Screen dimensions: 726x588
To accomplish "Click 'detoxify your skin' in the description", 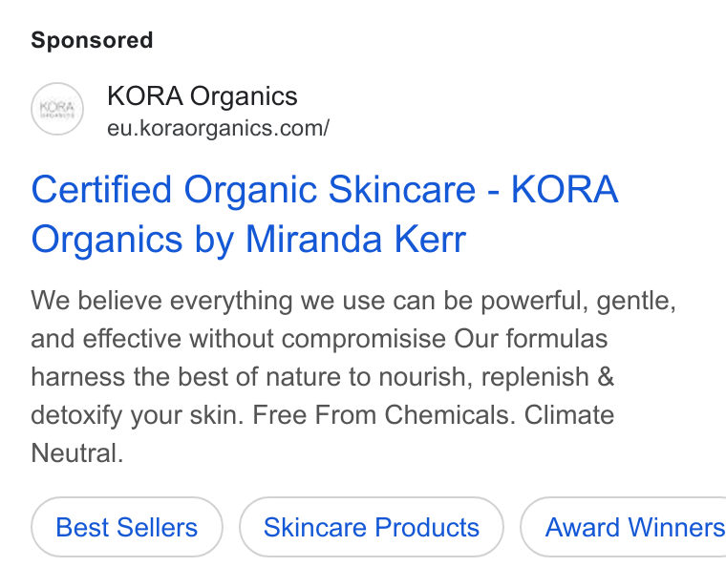I will point(137,414).
